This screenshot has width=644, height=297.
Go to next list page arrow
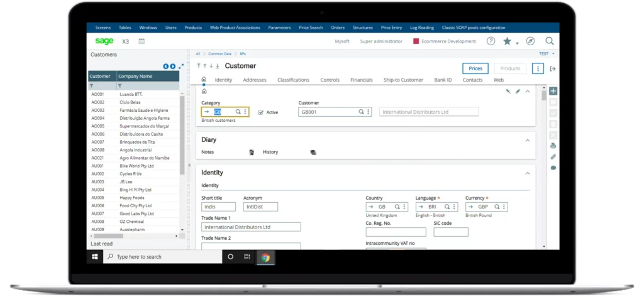coord(173,67)
